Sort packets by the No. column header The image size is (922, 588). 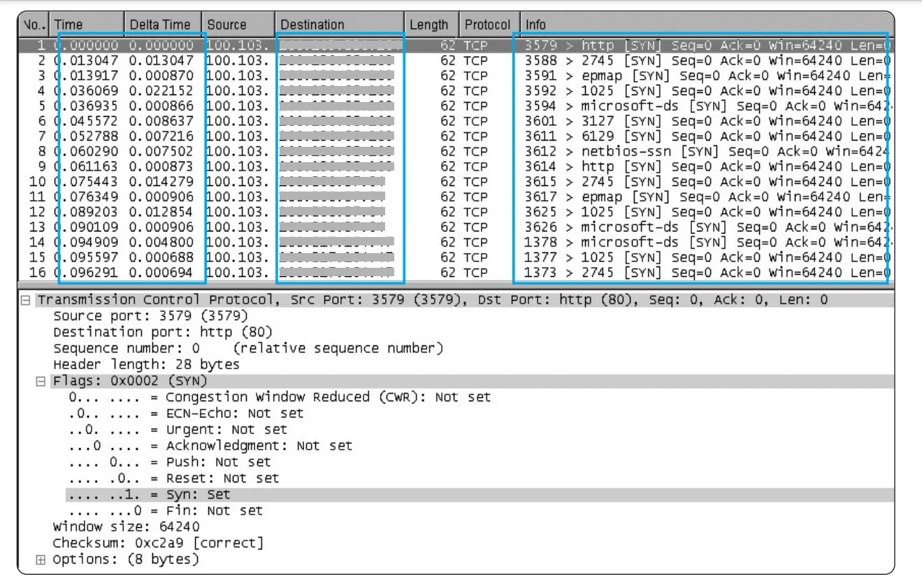[34, 24]
